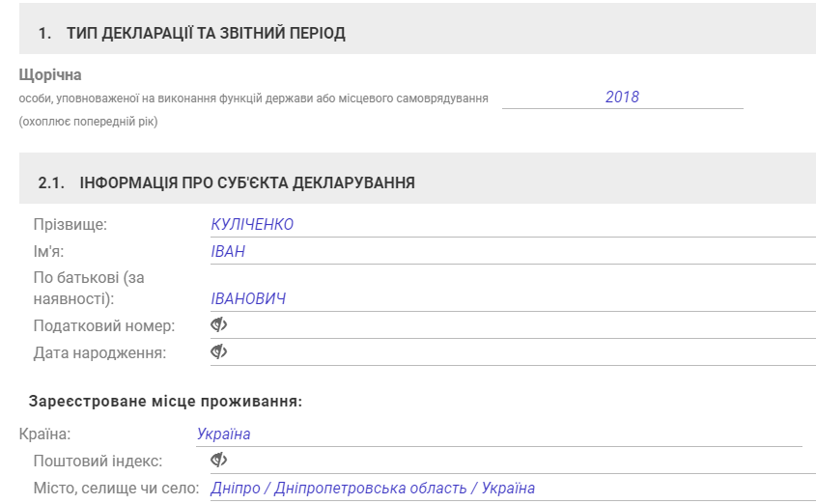Click the reporting year value 2018
The image size is (816, 504).
pos(622,97)
